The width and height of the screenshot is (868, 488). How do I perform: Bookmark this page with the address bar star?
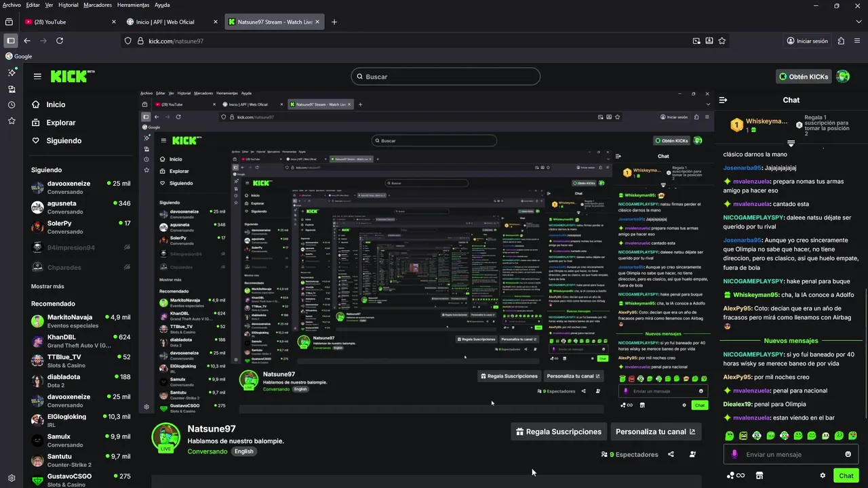click(722, 41)
